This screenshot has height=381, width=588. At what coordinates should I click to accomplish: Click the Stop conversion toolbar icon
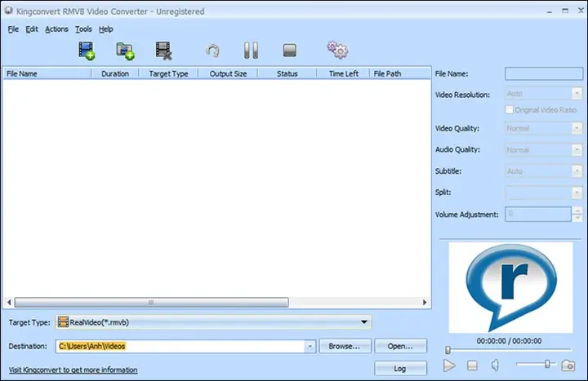coord(289,51)
